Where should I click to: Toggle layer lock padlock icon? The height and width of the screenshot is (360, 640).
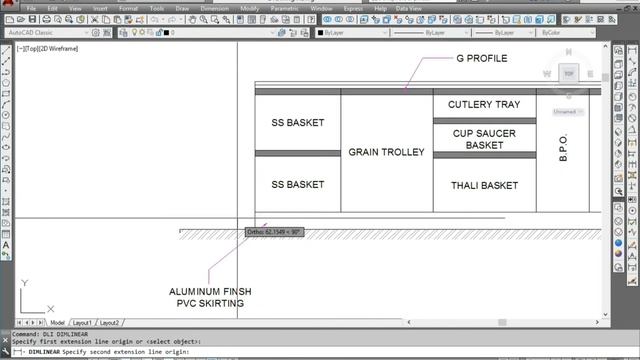pos(159,33)
